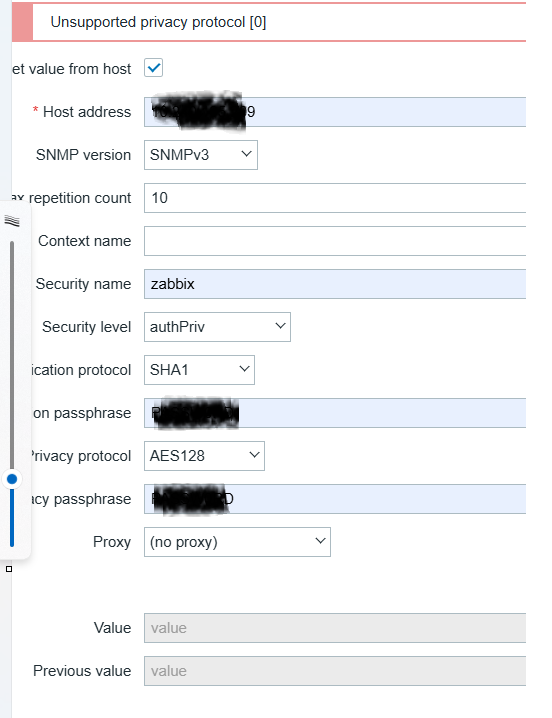Open the Privacy protocol AES128 dropdown
The width and height of the screenshot is (552, 718).
click(204, 456)
